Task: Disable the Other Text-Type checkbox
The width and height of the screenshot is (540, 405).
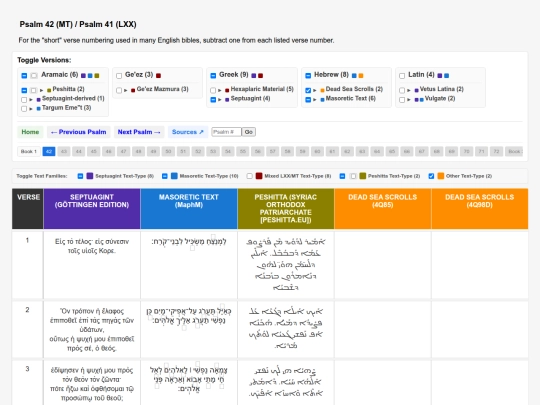Action: coord(431,176)
